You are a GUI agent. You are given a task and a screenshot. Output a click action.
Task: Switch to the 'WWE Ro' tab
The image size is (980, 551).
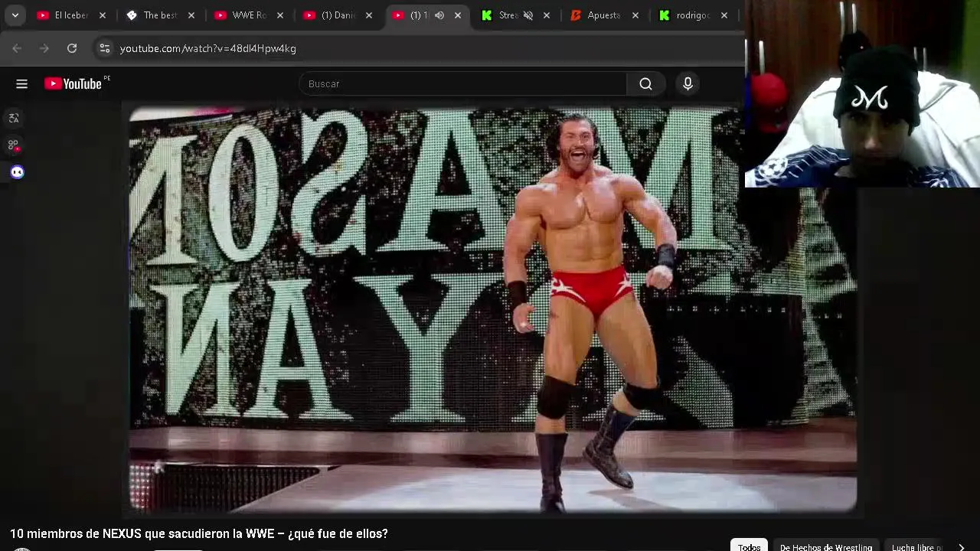[x=240, y=15]
